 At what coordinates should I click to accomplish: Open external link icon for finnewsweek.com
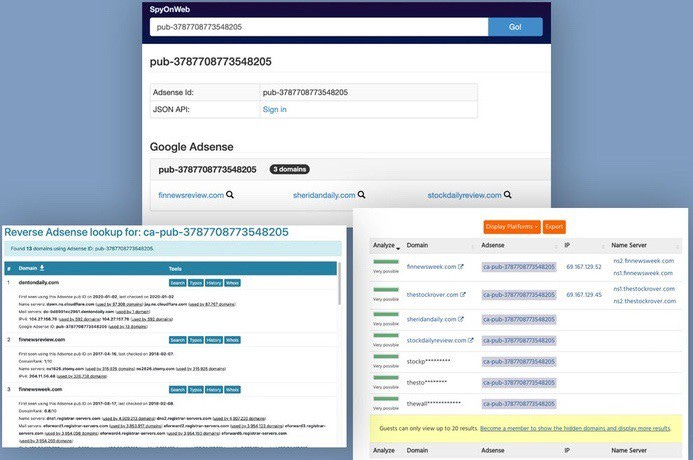point(461,266)
